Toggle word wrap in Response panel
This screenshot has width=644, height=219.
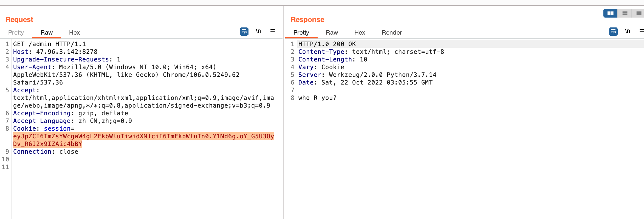pyautogui.click(x=613, y=32)
